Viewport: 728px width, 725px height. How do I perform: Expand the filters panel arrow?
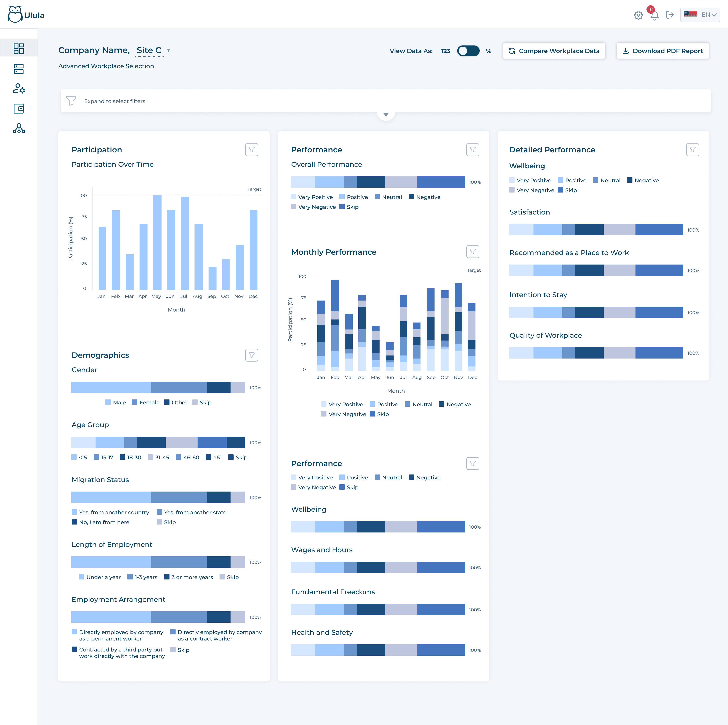pyautogui.click(x=385, y=114)
